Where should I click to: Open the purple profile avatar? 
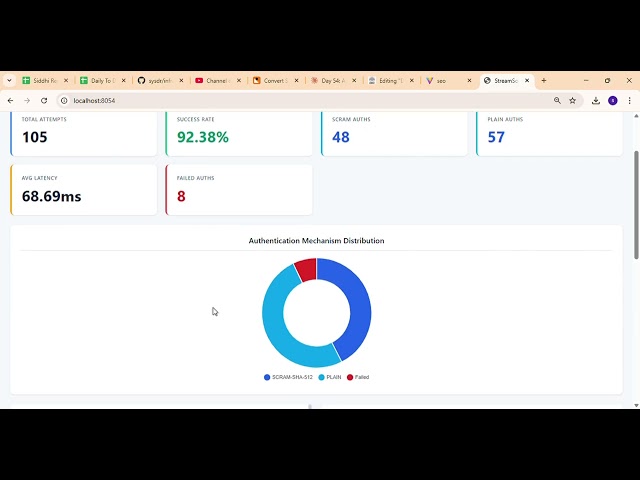(613, 100)
